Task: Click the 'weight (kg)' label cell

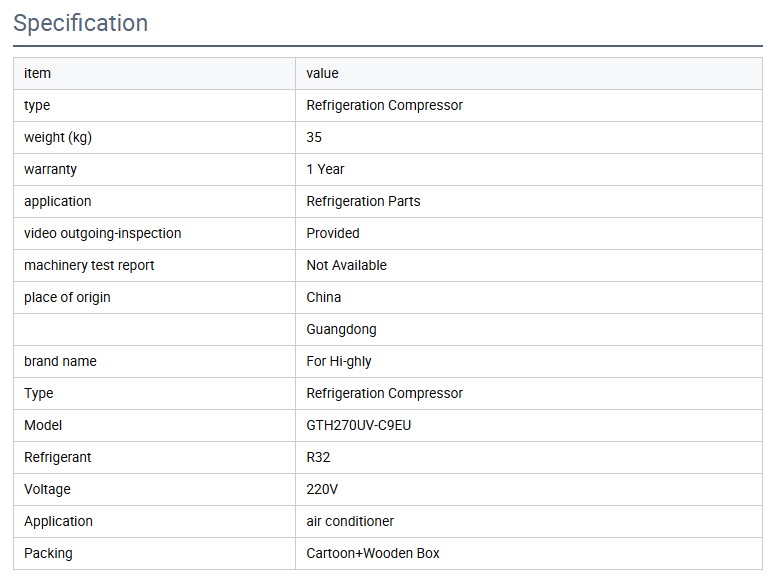Action: click(x=58, y=137)
